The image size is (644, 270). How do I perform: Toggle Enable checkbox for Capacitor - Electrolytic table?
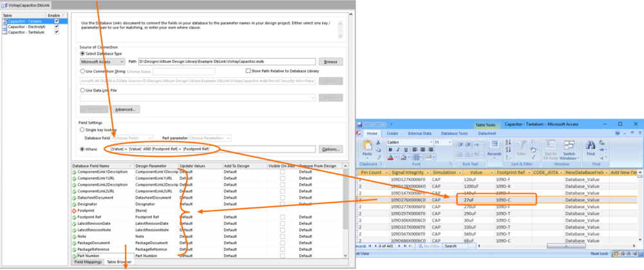(x=57, y=26)
